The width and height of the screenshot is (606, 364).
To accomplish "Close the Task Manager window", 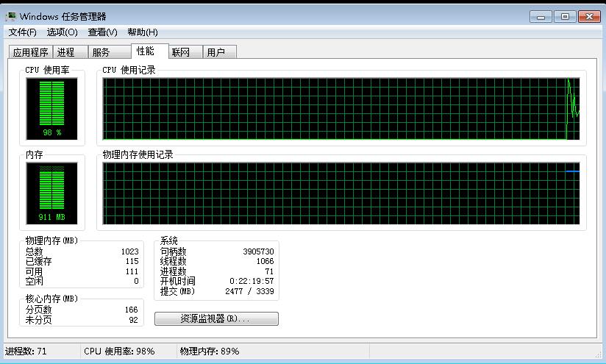I will (589, 17).
